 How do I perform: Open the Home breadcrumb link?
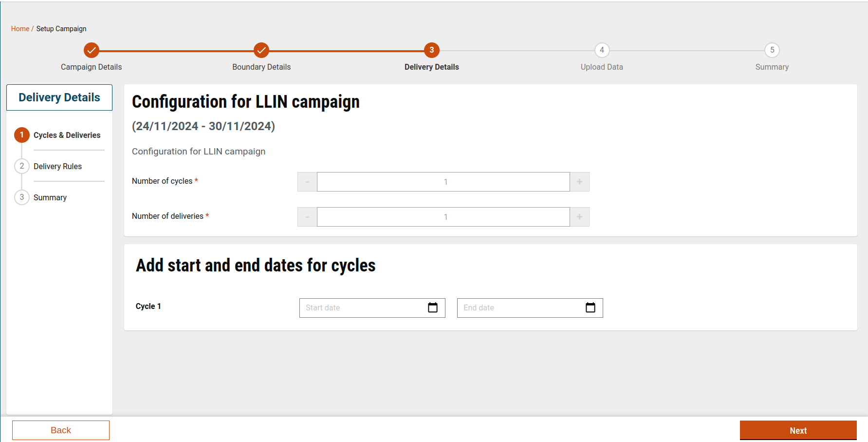pyautogui.click(x=20, y=29)
